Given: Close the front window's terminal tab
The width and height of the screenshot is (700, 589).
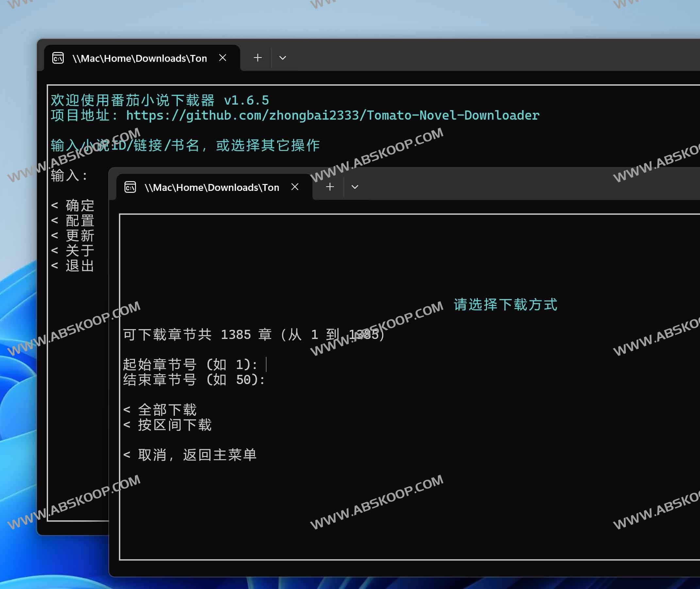Looking at the screenshot, I should coord(295,187).
